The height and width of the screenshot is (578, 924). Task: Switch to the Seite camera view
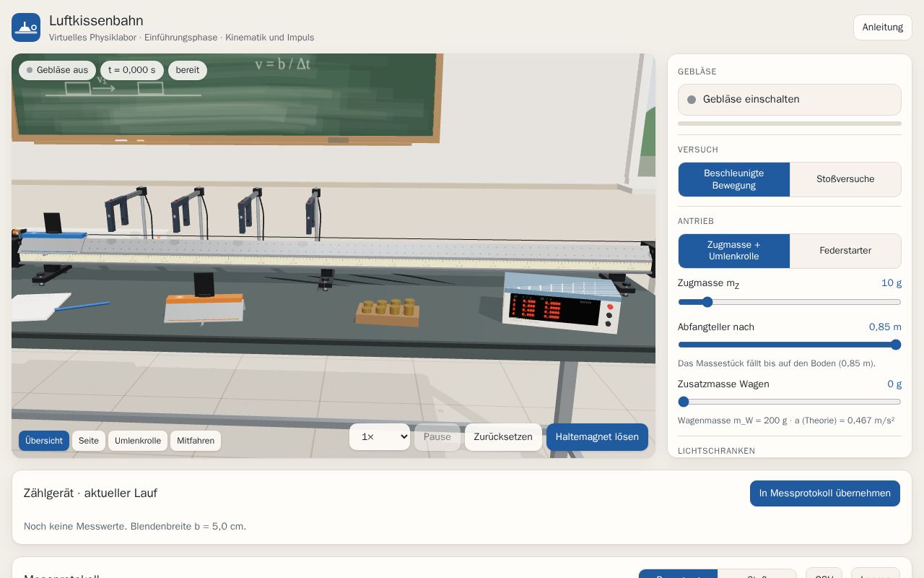click(x=89, y=441)
